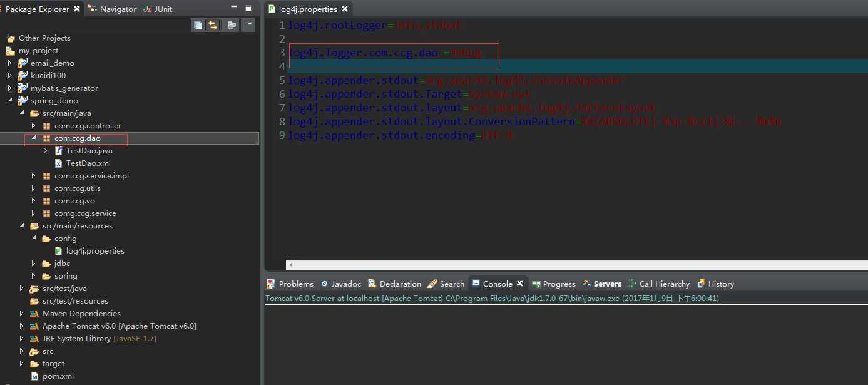This screenshot has height=385, width=868.
Task: Expand the email_demo project
Action: pos(9,63)
